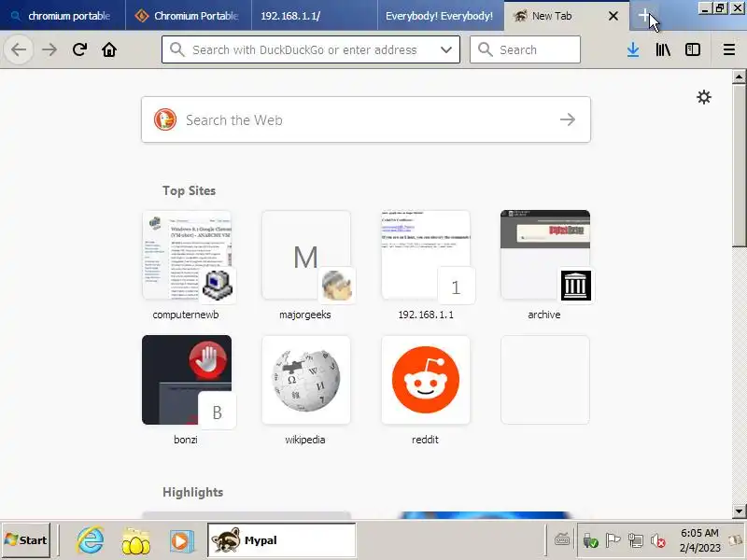Click the empty top site placeholder tile
Viewport: 747px width, 560px height.
tap(545, 380)
